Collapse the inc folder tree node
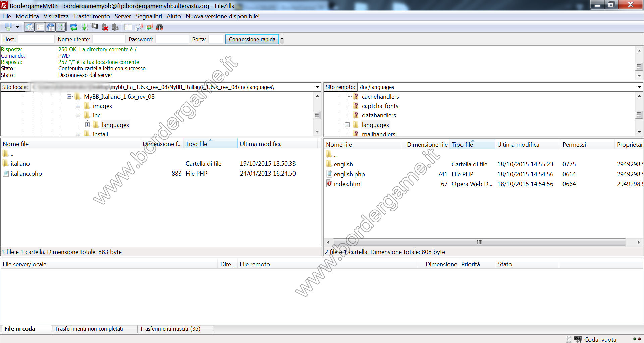This screenshot has height=343, width=644. (x=78, y=115)
